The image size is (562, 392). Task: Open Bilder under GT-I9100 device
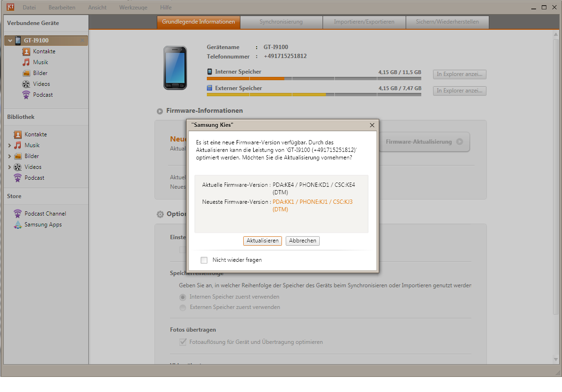(x=40, y=73)
